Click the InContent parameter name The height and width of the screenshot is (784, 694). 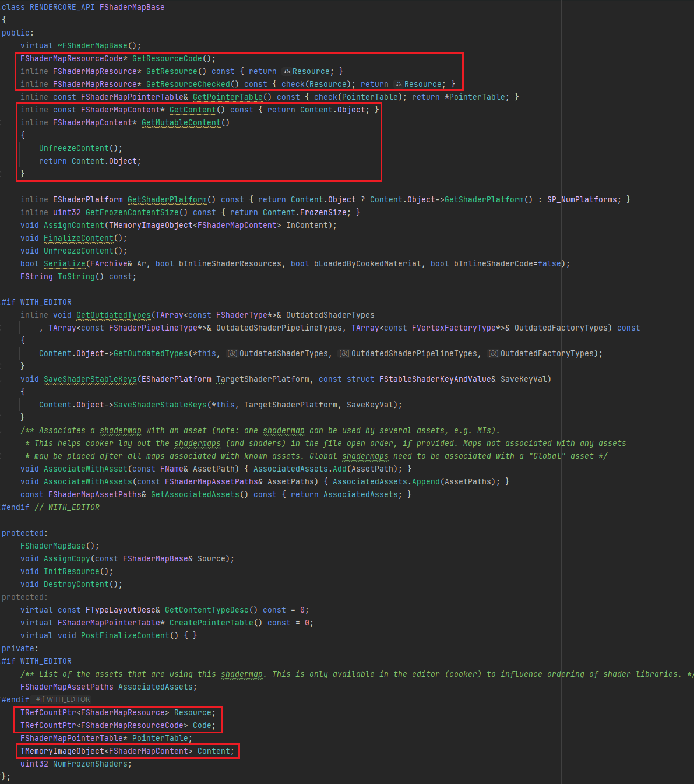click(307, 225)
